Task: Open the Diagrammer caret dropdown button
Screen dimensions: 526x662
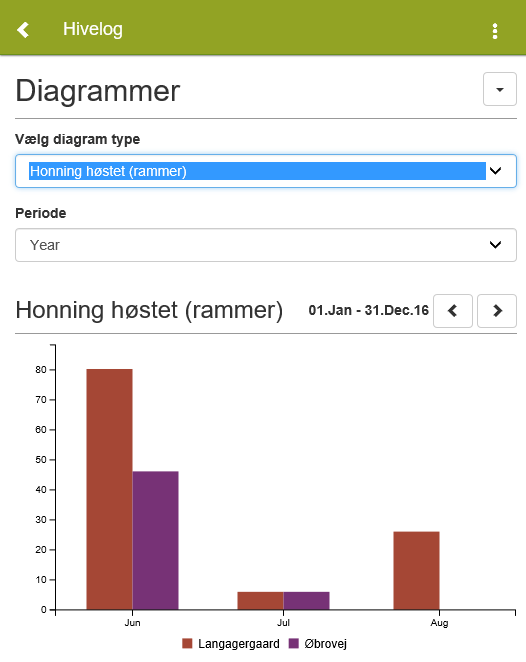Action: click(500, 89)
